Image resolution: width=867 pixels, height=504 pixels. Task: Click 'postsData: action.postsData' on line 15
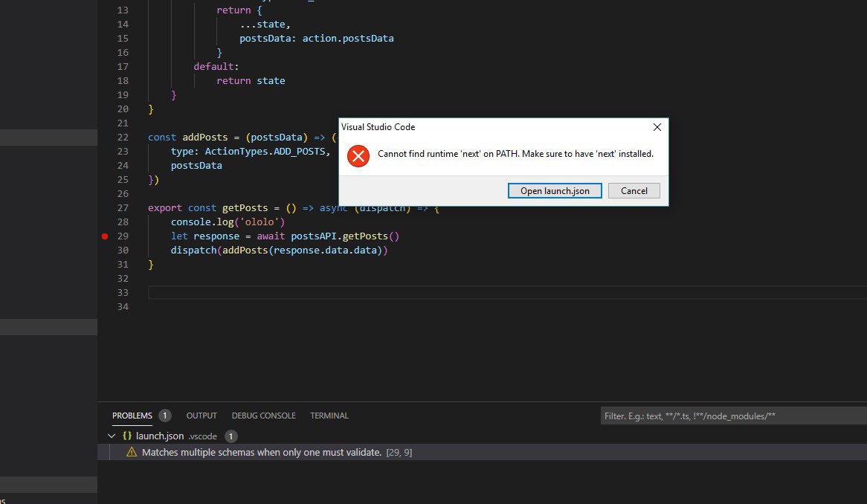coord(317,38)
